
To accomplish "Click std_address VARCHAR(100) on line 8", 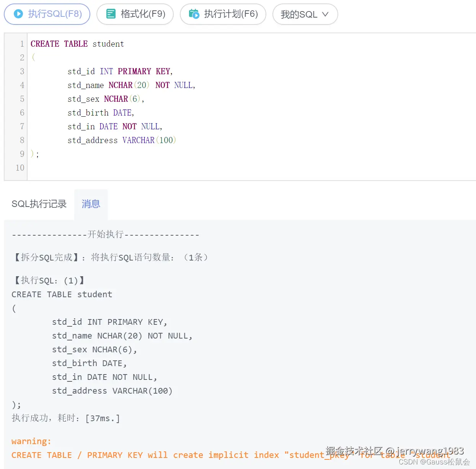I will pyautogui.click(x=121, y=140).
